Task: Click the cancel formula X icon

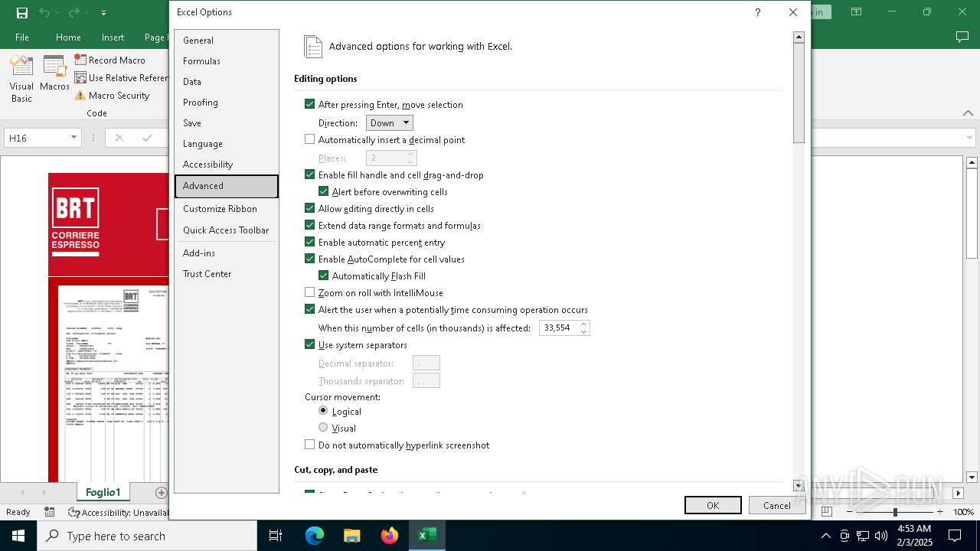Action: [x=119, y=138]
